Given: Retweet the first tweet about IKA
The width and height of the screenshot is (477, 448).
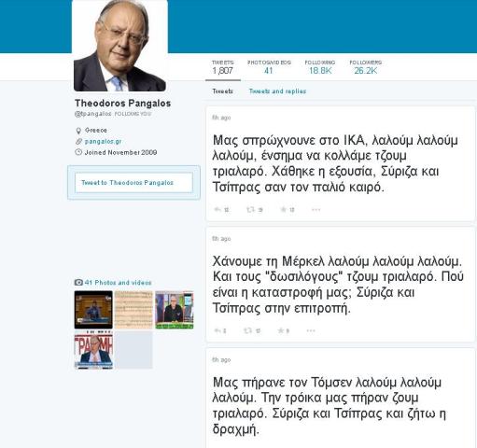Looking at the screenshot, I should point(250,210).
